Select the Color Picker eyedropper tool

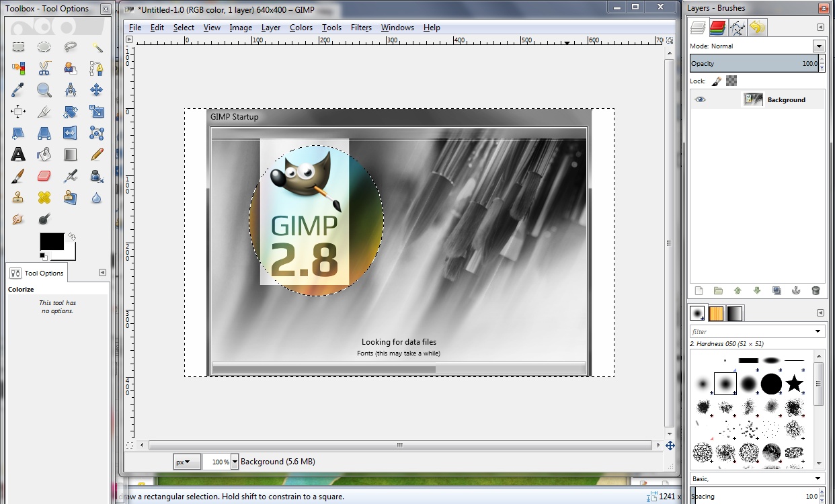[18, 89]
